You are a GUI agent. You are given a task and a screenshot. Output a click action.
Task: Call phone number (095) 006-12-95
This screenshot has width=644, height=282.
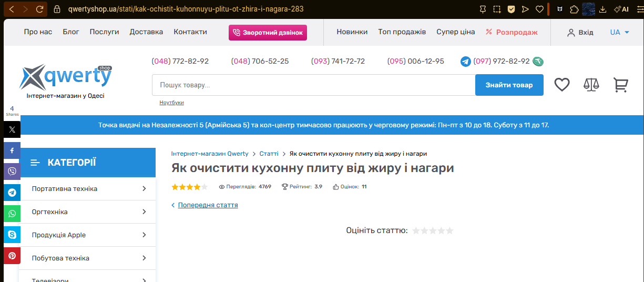tap(416, 62)
